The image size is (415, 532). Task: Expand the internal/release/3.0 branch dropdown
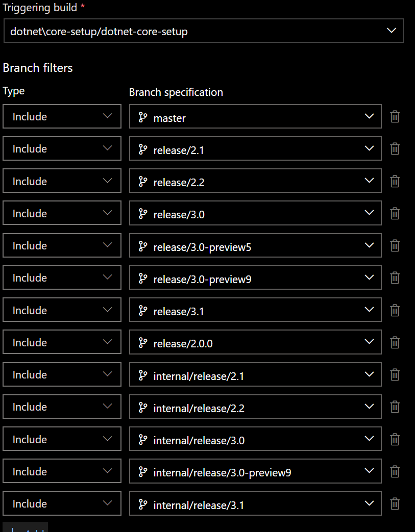pos(369,439)
